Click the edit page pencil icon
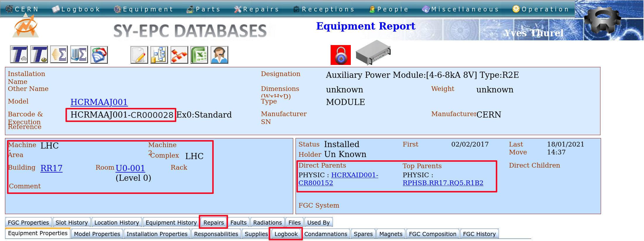This screenshot has width=644, height=241. click(139, 55)
